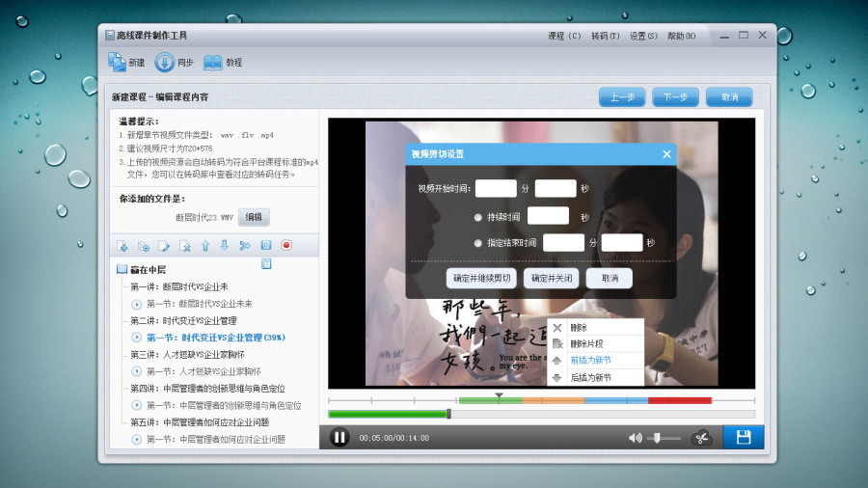Click the blue save floppy disk icon
This screenshot has width=868, height=488.
click(744, 437)
